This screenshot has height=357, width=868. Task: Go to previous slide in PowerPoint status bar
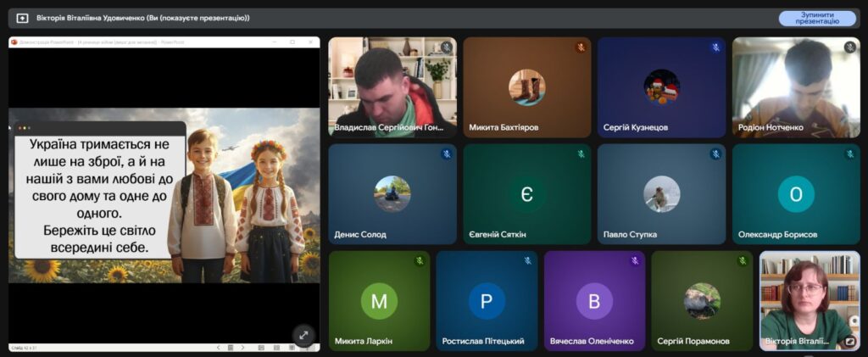(x=218, y=348)
